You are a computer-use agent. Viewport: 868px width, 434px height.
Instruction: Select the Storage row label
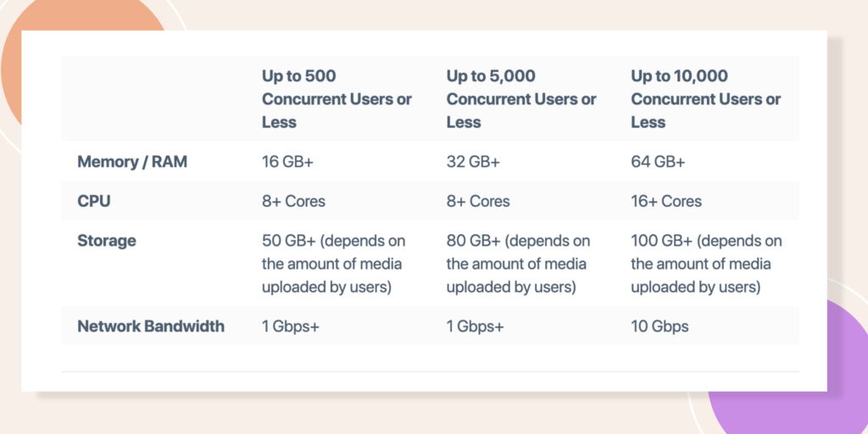pos(107,241)
